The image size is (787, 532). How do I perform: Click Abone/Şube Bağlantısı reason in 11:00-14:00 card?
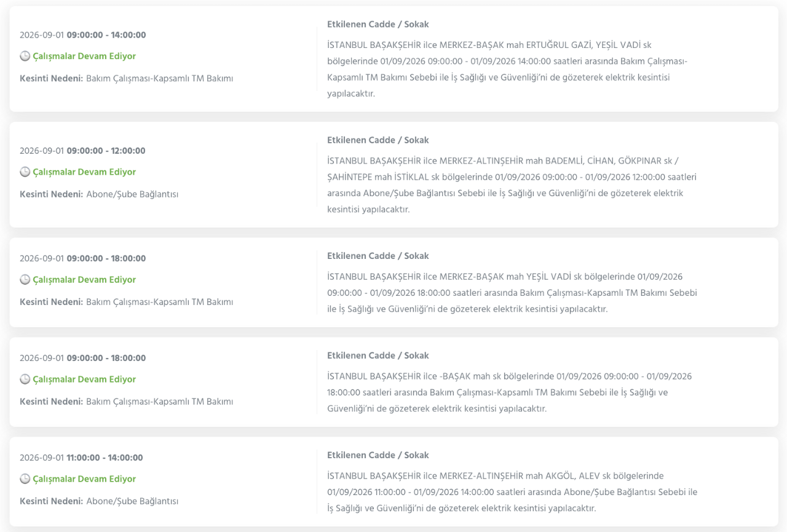[132, 501]
